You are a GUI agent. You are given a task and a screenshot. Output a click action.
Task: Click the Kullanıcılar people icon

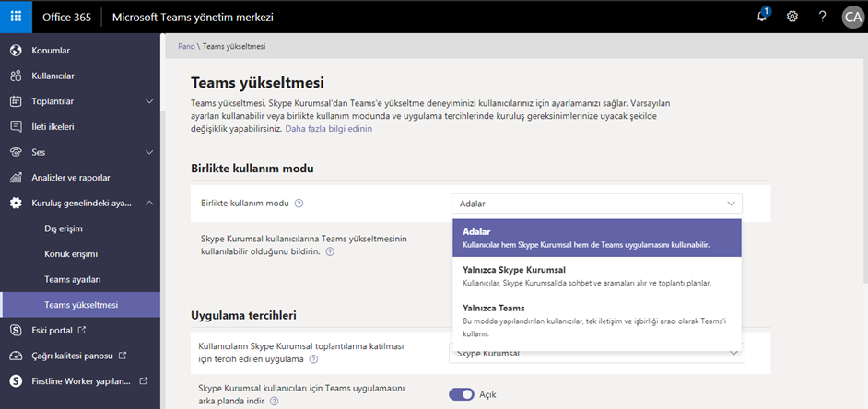(x=16, y=76)
